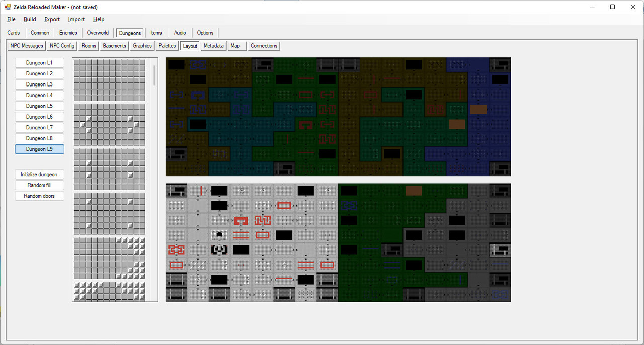This screenshot has width=644, height=345.
Task: Select Dungeon L1
Action: (39, 63)
